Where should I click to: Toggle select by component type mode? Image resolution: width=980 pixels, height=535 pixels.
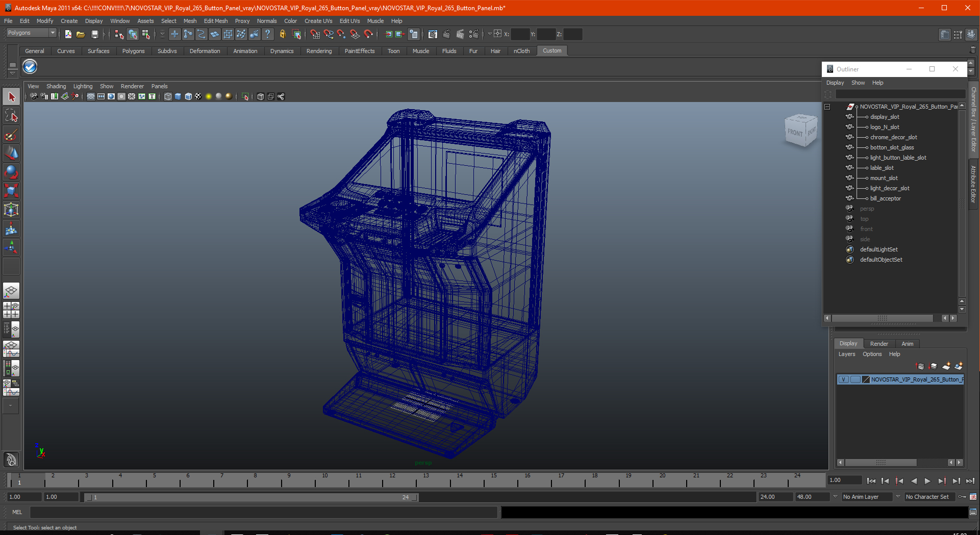point(146,34)
